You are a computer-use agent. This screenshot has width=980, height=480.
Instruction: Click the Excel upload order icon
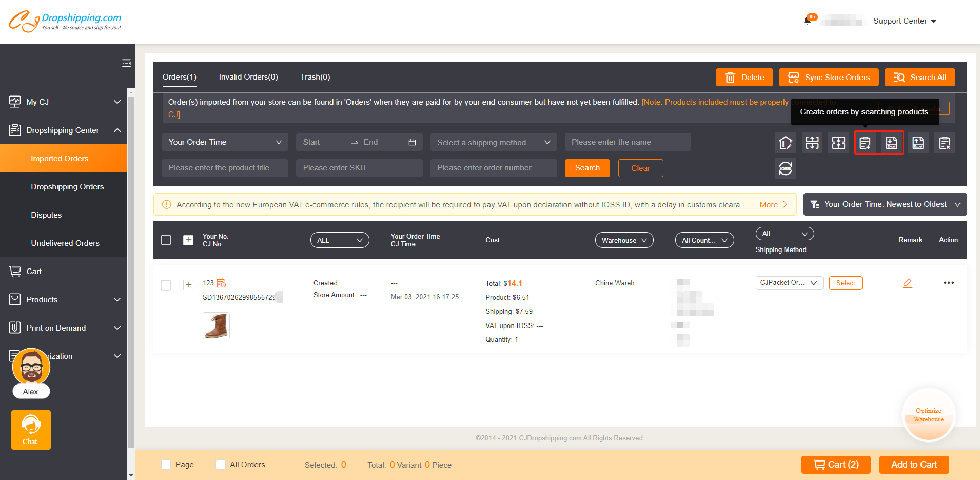point(918,143)
